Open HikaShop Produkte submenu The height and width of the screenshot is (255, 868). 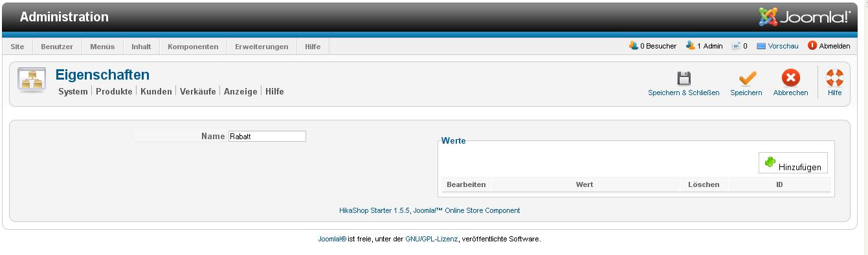114,92
